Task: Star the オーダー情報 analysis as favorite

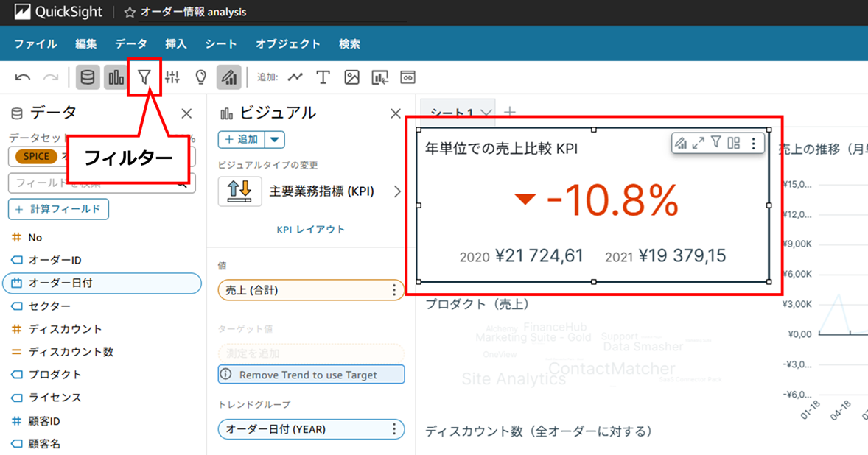Action: tap(130, 13)
